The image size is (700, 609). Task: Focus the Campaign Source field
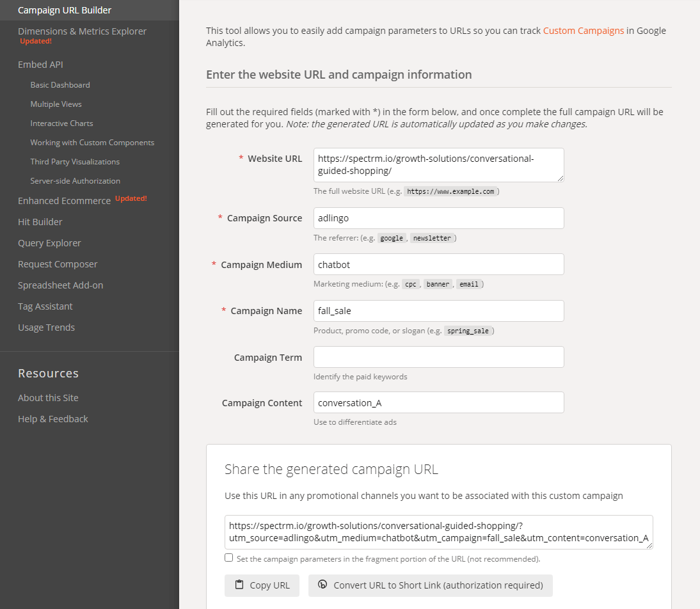click(x=438, y=218)
